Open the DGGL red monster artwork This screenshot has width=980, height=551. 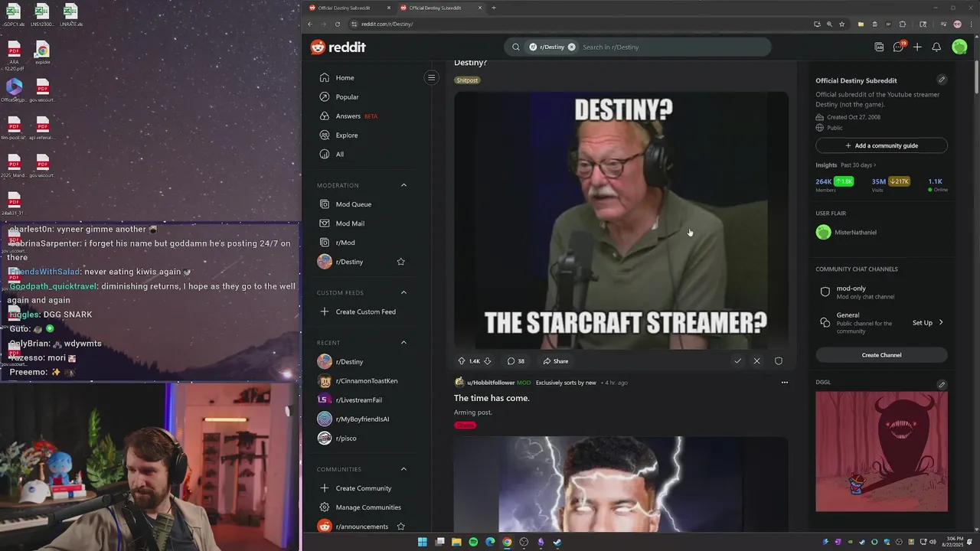pyautogui.click(x=881, y=452)
